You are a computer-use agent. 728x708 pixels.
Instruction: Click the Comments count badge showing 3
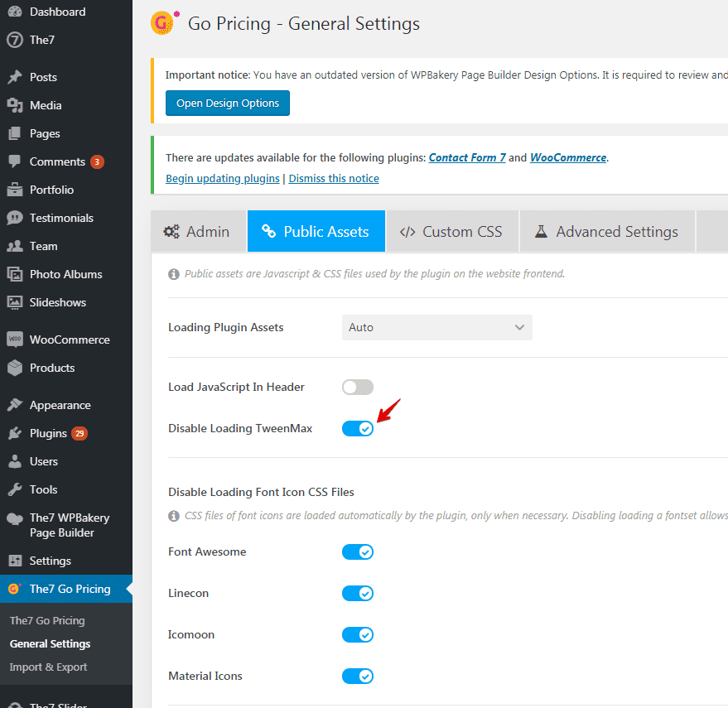pyautogui.click(x=97, y=161)
